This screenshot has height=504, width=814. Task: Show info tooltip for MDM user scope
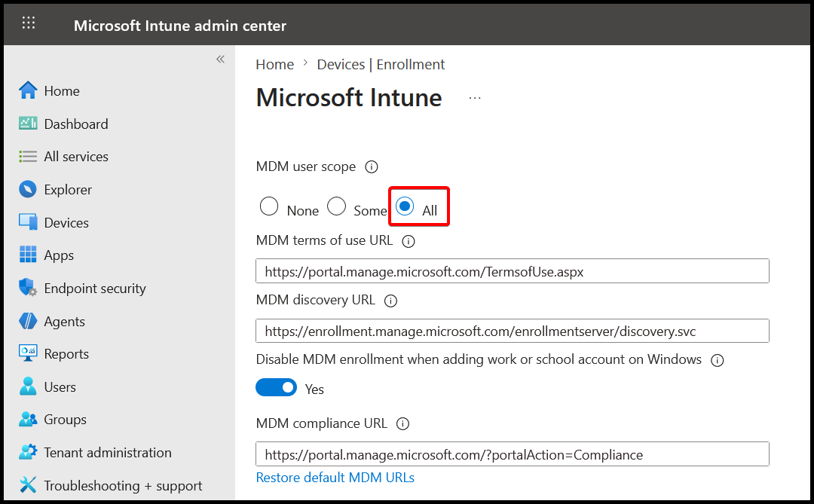click(371, 167)
